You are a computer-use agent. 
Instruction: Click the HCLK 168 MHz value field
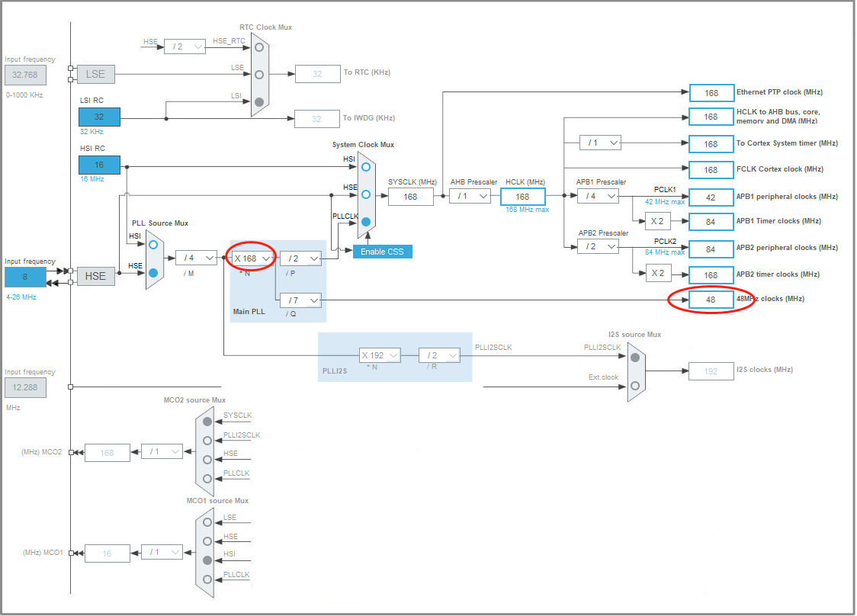523,196
